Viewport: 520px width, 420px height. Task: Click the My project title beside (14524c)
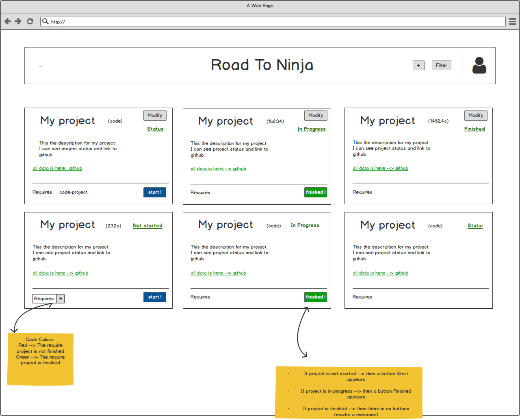[388, 121]
